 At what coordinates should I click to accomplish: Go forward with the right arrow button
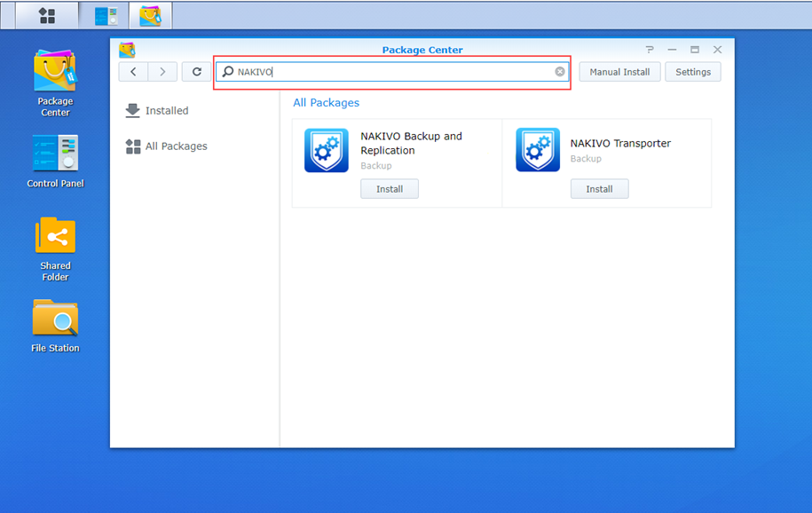click(162, 72)
